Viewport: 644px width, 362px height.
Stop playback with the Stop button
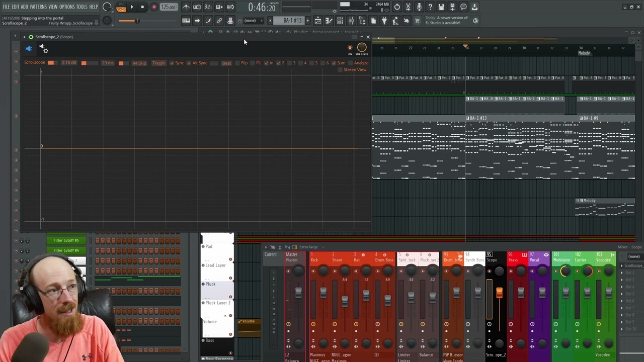(x=142, y=7)
